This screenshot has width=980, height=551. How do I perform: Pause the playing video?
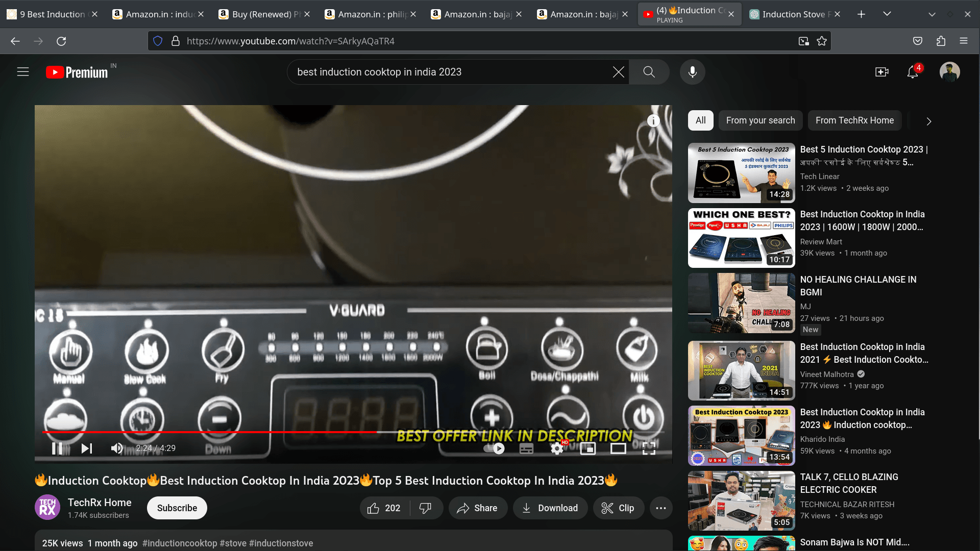[57, 448]
